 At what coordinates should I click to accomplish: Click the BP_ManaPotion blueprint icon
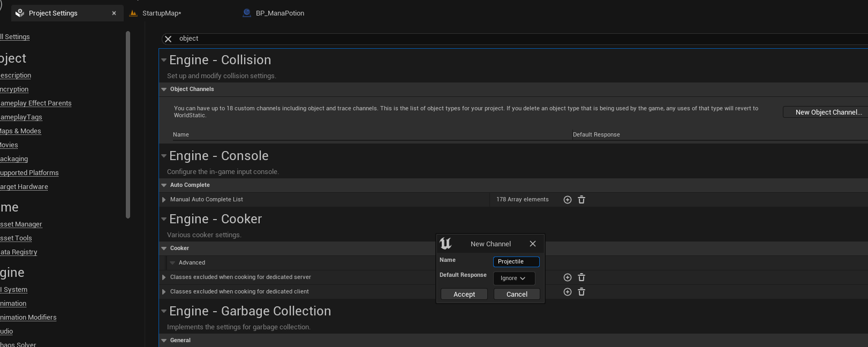247,13
